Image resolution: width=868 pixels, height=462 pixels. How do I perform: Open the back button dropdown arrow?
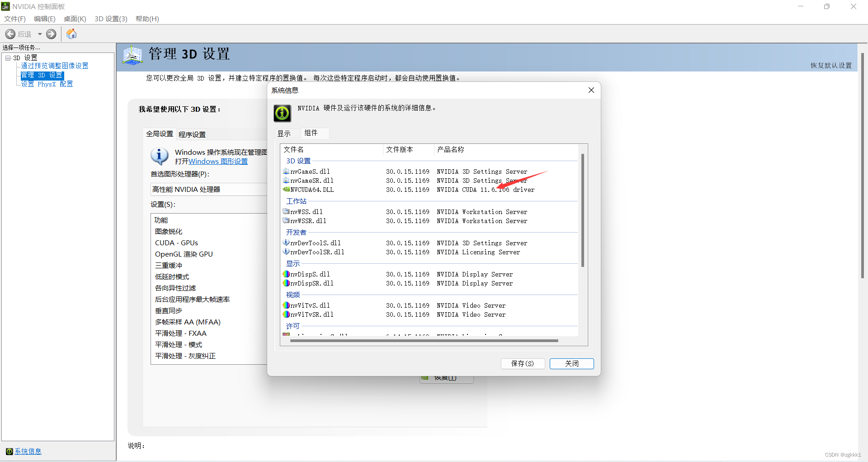pyautogui.click(x=40, y=33)
